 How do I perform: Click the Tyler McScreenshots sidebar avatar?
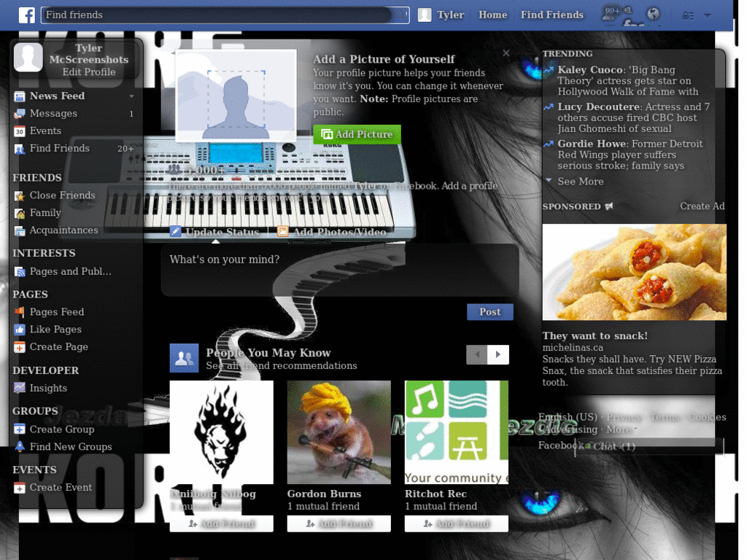tap(28, 57)
